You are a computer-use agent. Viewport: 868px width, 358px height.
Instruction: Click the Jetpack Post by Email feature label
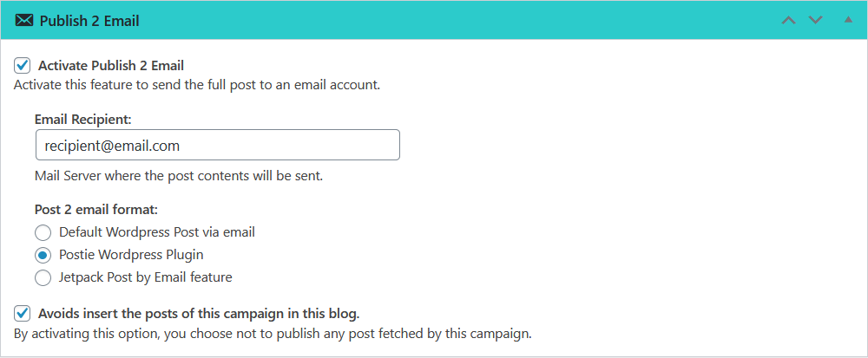146,277
